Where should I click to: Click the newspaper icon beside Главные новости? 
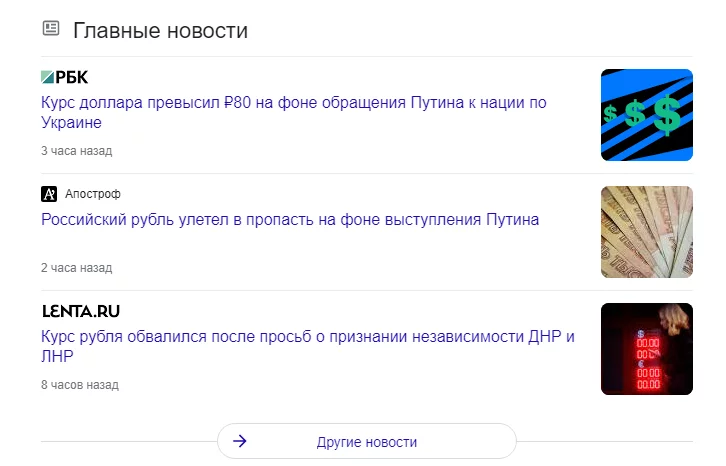point(51,29)
